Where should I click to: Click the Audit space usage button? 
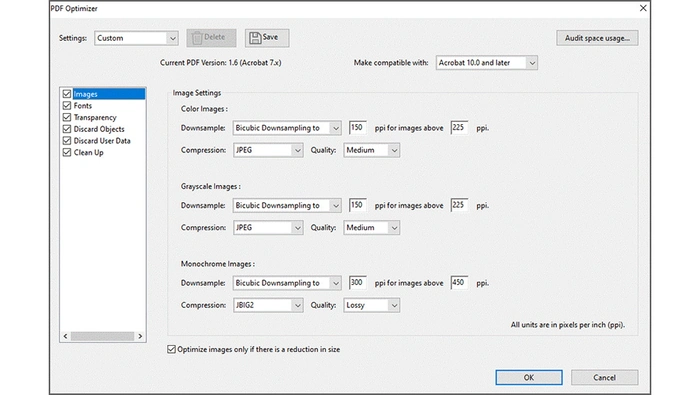597,38
